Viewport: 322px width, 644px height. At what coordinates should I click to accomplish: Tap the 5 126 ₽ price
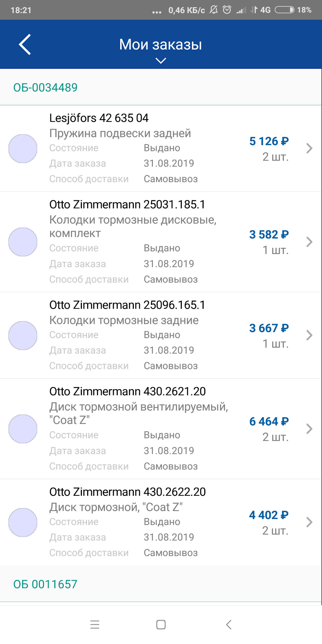pos(269,141)
